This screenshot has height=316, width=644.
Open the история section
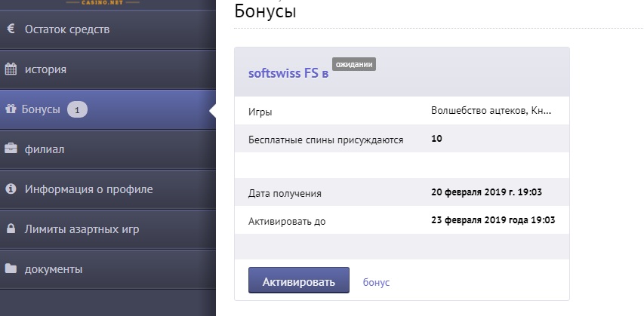[45, 69]
